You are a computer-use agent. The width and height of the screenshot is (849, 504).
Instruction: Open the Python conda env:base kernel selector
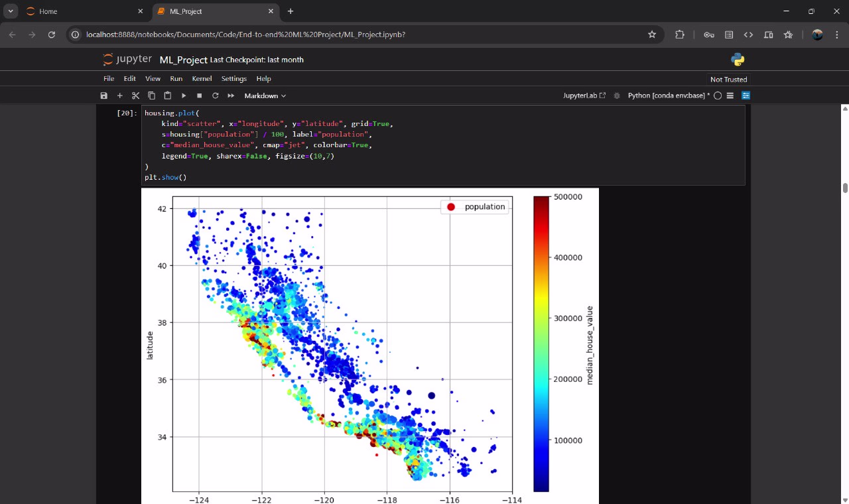669,95
